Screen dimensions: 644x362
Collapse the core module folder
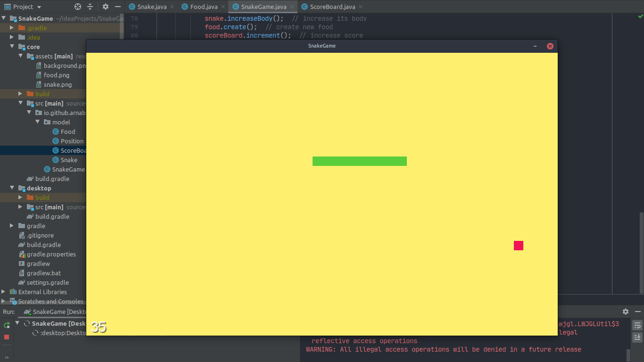pyautogui.click(x=12, y=47)
